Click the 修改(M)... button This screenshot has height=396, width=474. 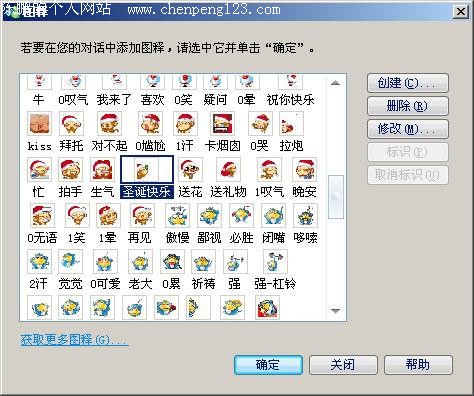coord(408,129)
